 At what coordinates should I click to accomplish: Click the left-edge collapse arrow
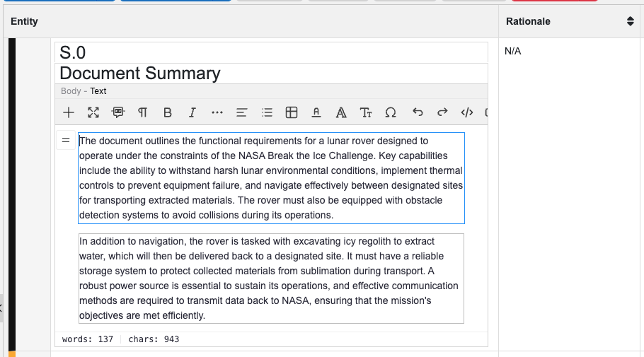[x=1, y=308]
